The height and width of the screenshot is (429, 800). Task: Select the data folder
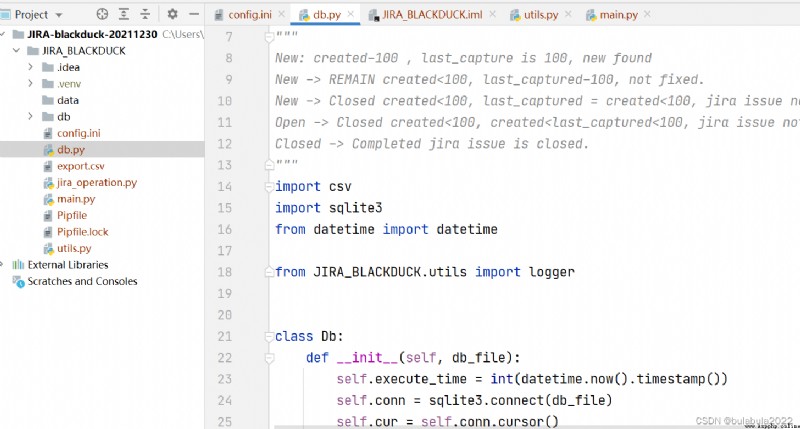68,100
